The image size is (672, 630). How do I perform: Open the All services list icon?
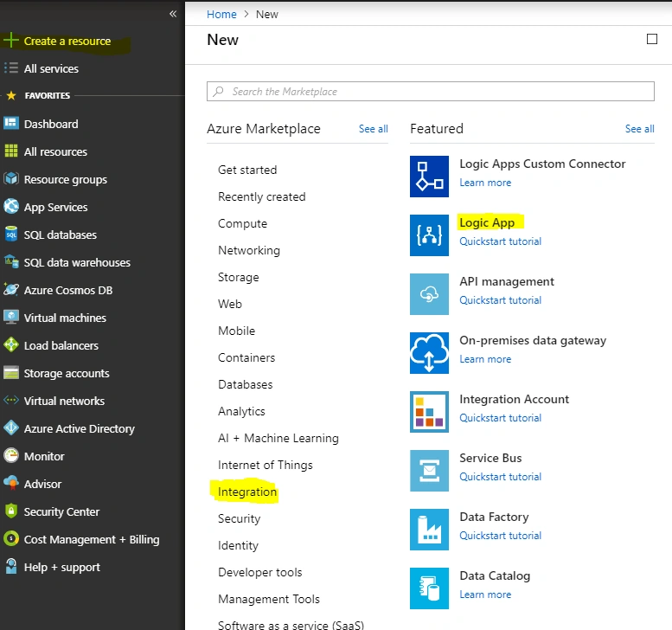pos(11,68)
